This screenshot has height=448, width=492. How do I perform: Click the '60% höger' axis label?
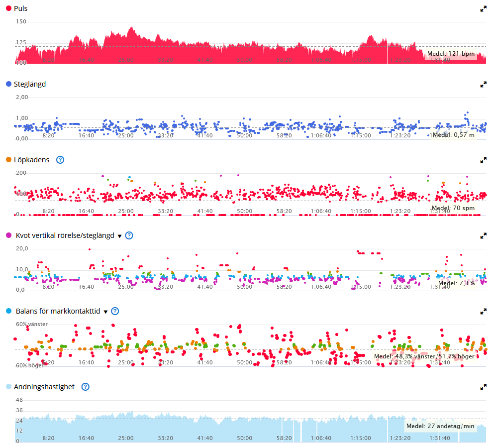click(x=30, y=365)
